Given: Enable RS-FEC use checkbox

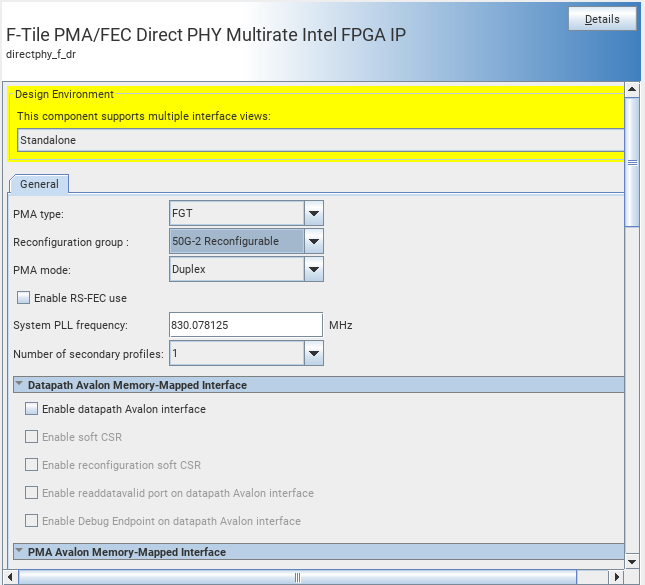Looking at the screenshot, I should pyautogui.click(x=23, y=297).
